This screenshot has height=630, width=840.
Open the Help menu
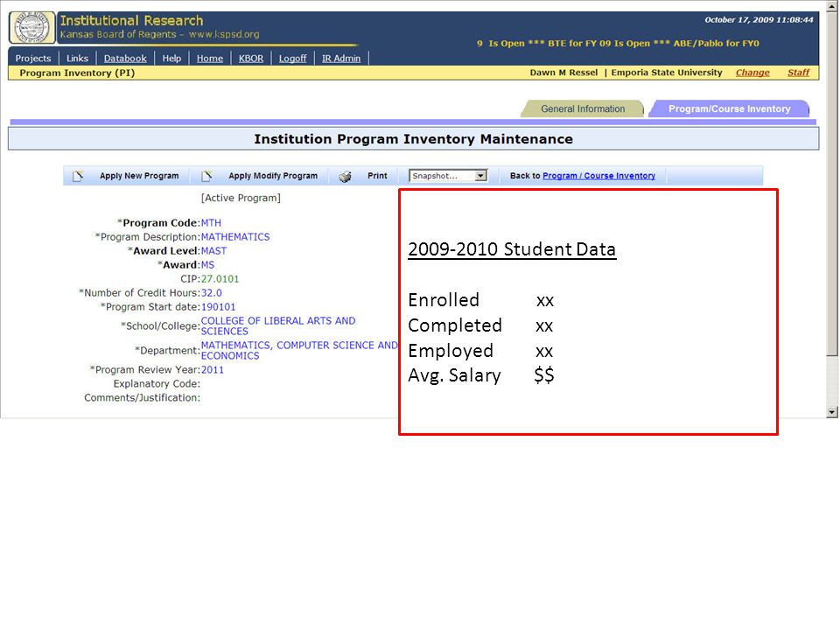(x=171, y=59)
